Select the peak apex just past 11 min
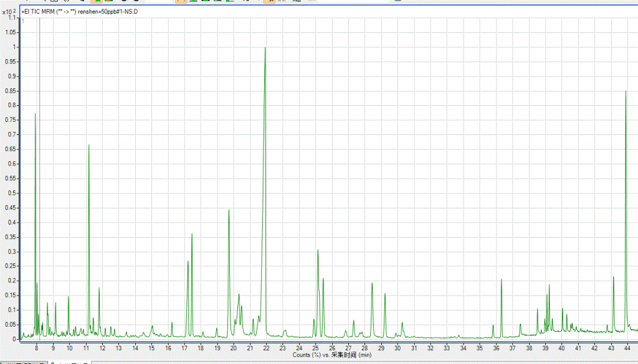 pyautogui.click(x=88, y=146)
